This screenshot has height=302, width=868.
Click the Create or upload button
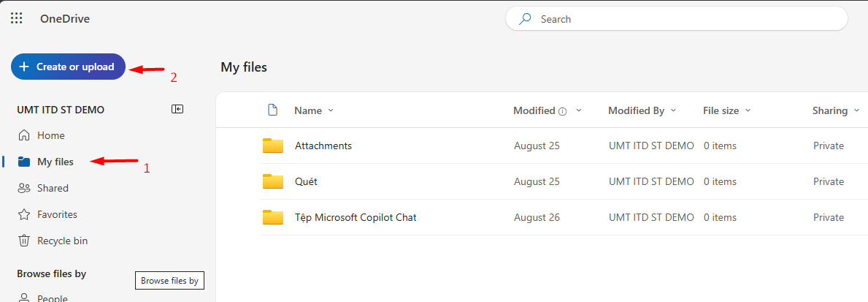tap(68, 67)
